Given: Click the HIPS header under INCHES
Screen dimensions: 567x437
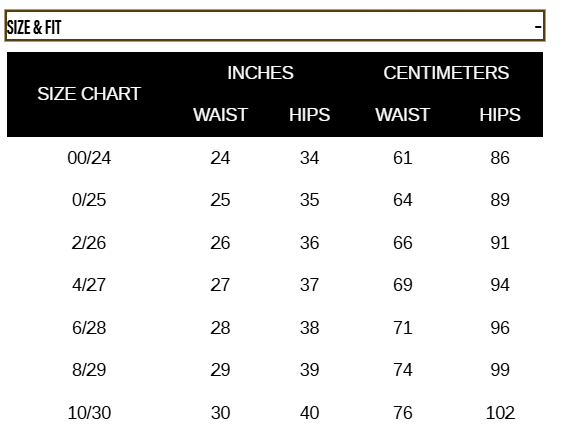Looking at the screenshot, I should click(x=310, y=115).
